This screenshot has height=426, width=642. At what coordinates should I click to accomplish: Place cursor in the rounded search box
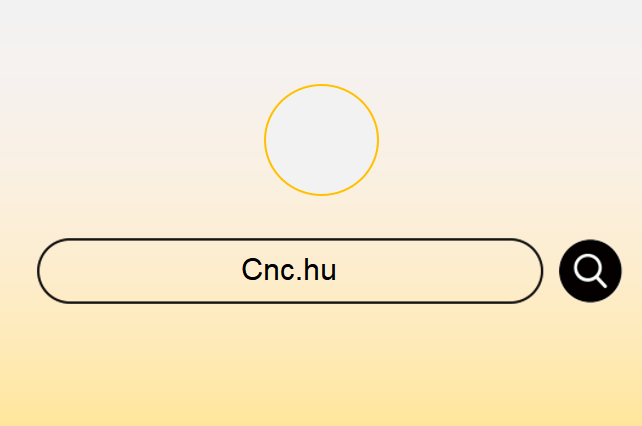click(290, 271)
